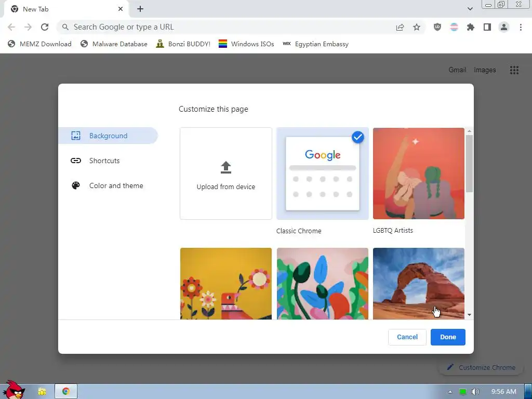Click the 9:56 AM clock
This screenshot has width=532, height=399.
503,392
